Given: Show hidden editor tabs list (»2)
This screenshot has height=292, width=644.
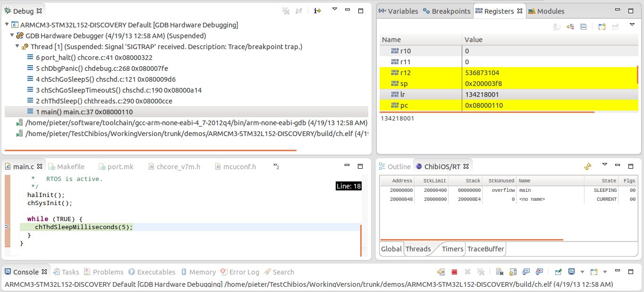Looking at the screenshot, I should pyautogui.click(x=276, y=166).
